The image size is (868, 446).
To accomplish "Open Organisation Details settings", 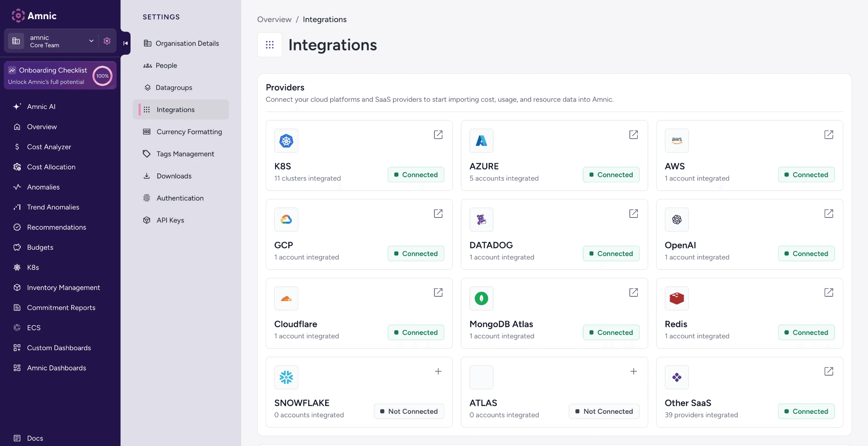I will [181, 43].
